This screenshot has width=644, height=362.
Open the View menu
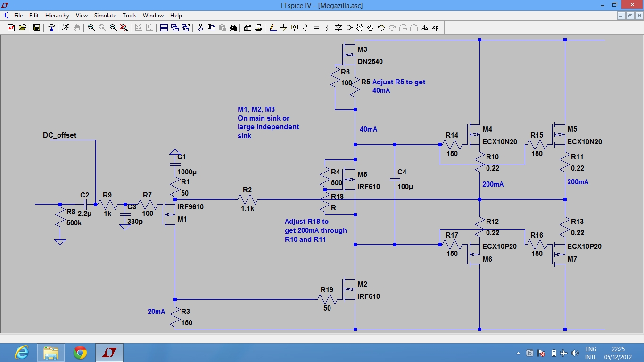tap(82, 16)
